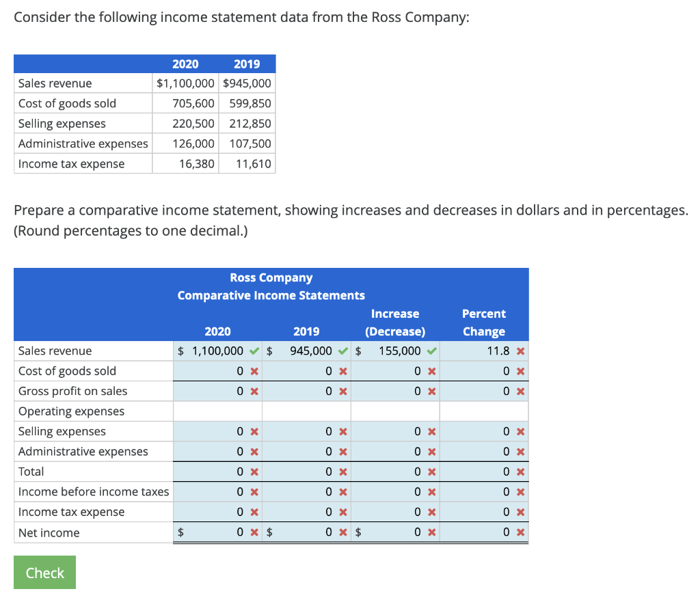Click the green checkmark beside Sales revenue 2019
The image size is (700, 600).
click(342, 351)
